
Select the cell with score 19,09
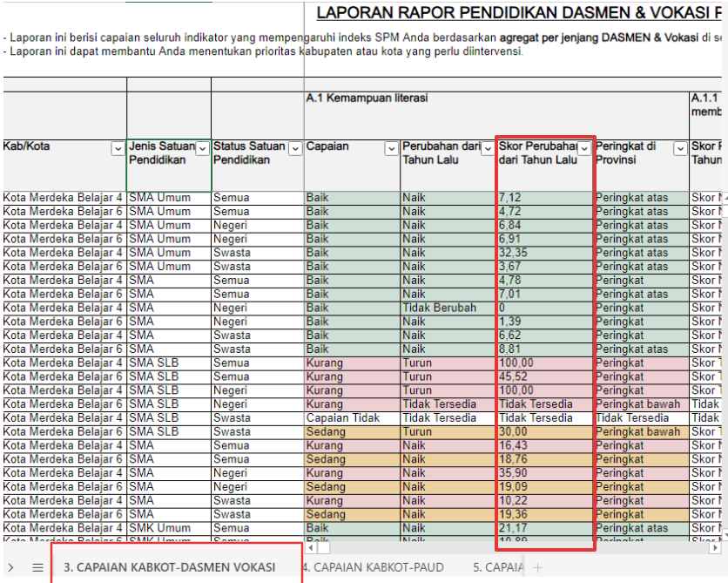(545, 487)
